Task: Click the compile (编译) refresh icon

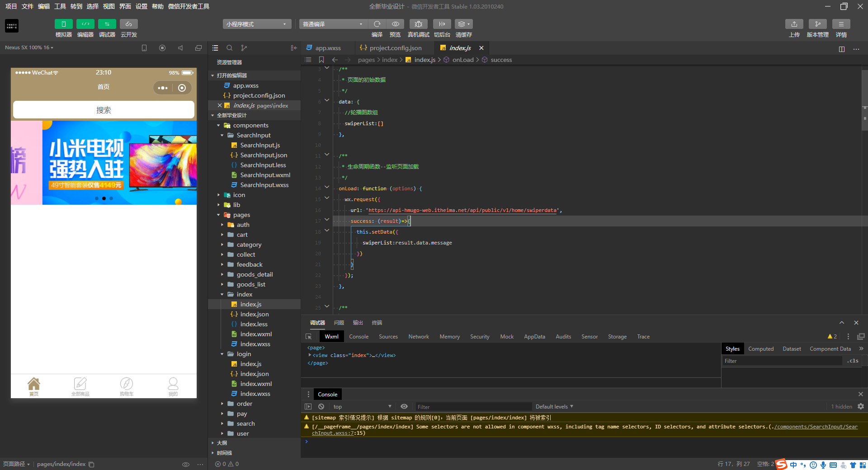Action: pyautogui.click(x=377, y=24)
